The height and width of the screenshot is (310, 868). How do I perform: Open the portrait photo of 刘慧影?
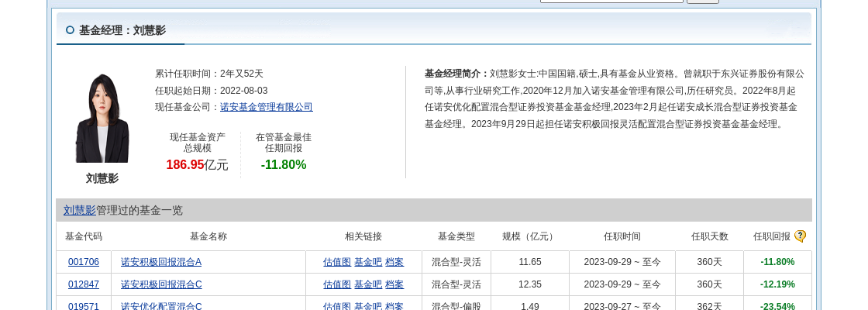tap(102, 118)
